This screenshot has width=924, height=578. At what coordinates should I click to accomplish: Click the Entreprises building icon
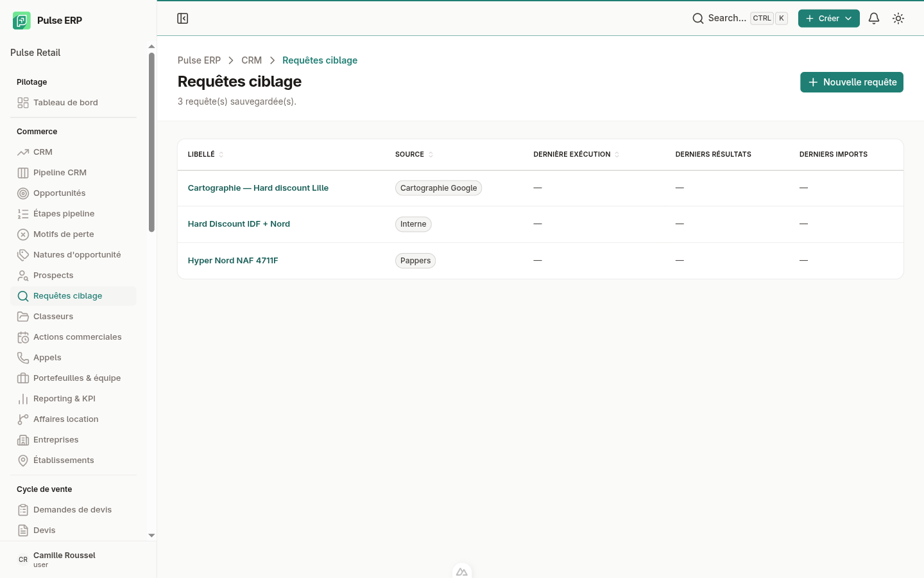23,440
